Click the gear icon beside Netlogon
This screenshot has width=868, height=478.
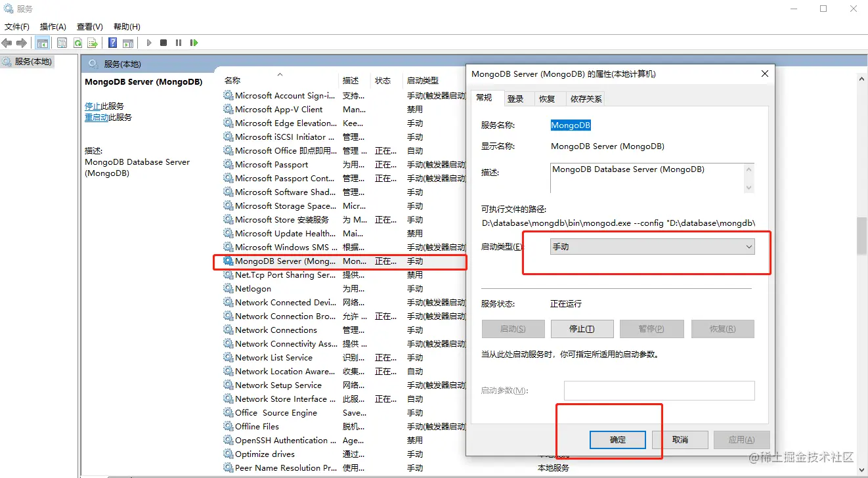[x=228, y=288]
